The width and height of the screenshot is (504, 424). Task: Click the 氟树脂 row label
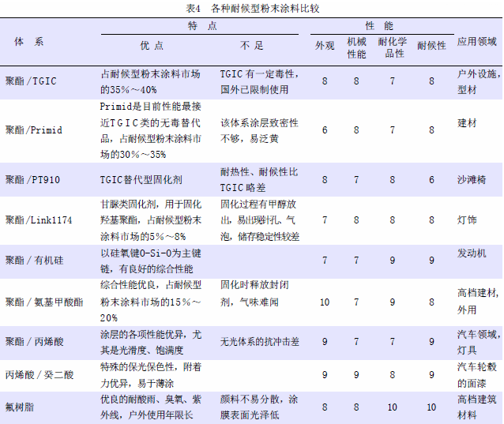pos(19,407)
